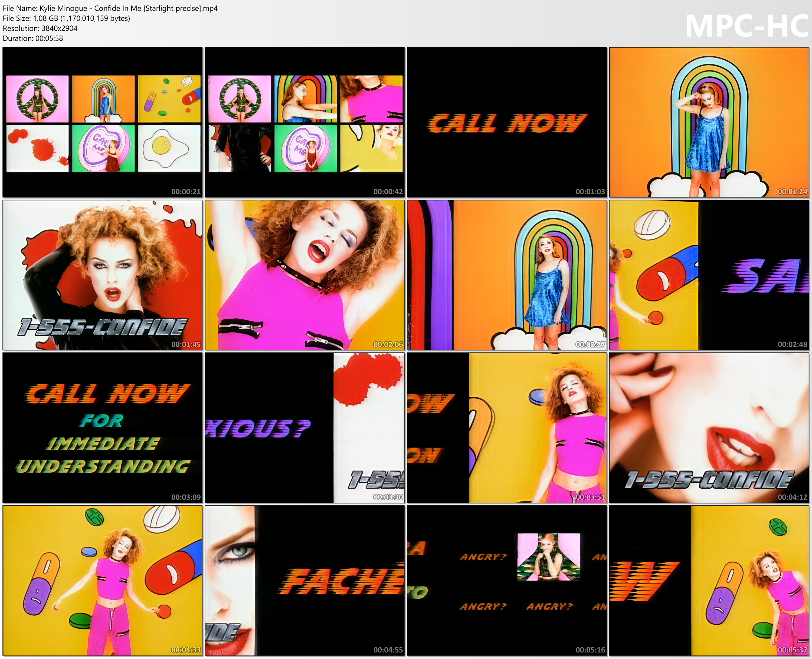812x659 pixels.
Task: Open the final thumbnail at 00:05:37
Action: [x=709, y=580]
